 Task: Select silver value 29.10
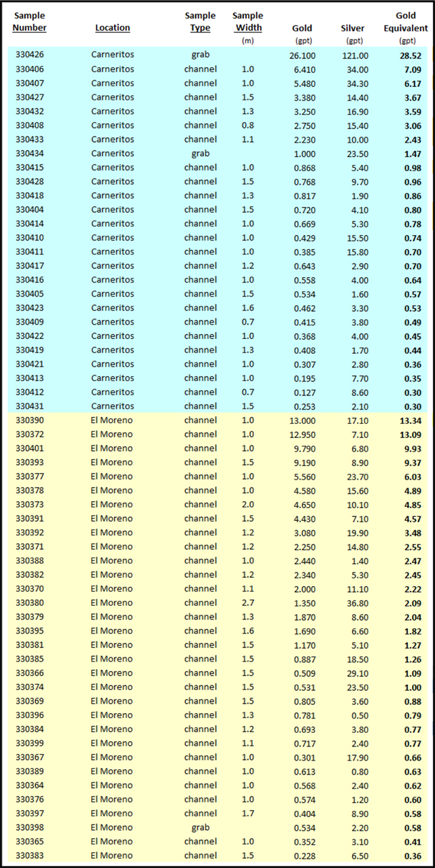point(357,672)
